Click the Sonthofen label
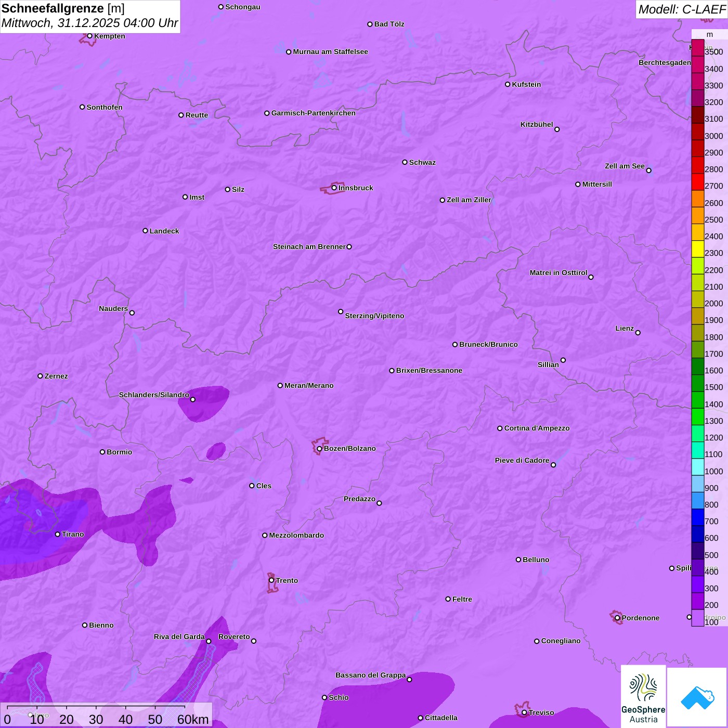This screenshot has height=728, width=728. 105,107
